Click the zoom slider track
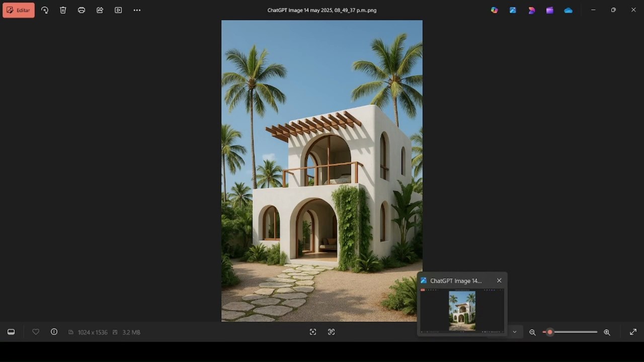The width and height of the screenshot is (644, 362). [570, 332]
